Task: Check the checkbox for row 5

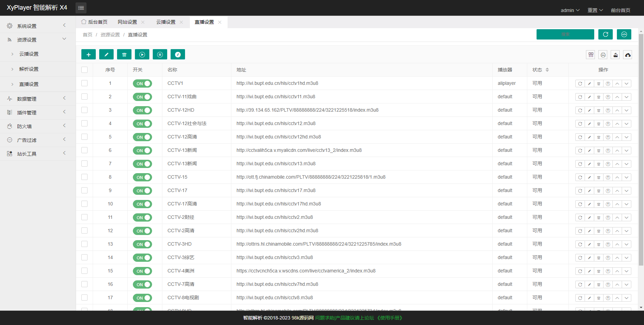Action: (84, 137)
